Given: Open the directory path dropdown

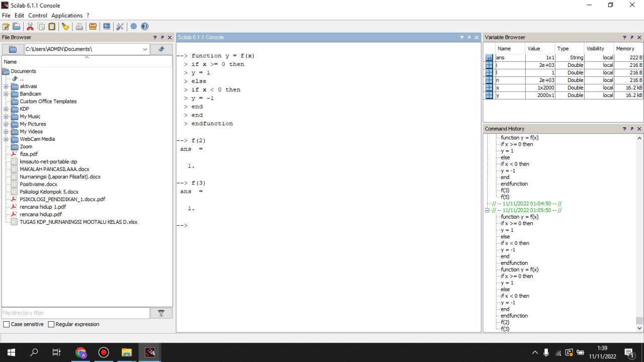Looking at the screenshot, I should pos(145,49).
